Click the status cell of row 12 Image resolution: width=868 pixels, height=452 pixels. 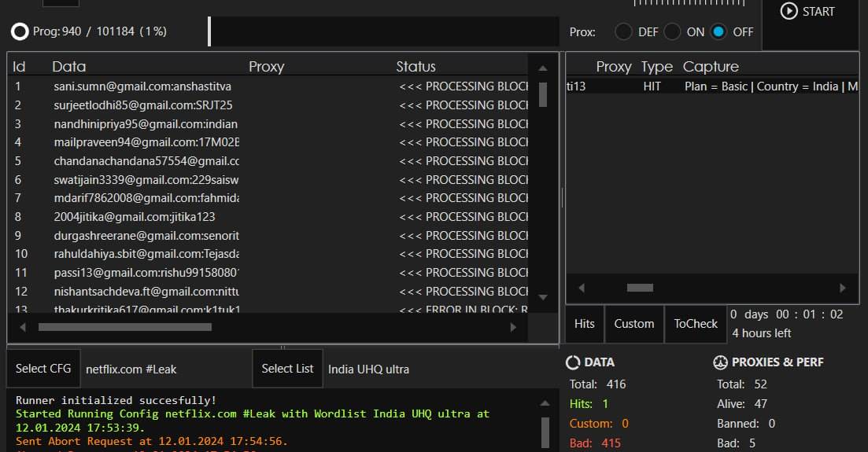[464, 292]
